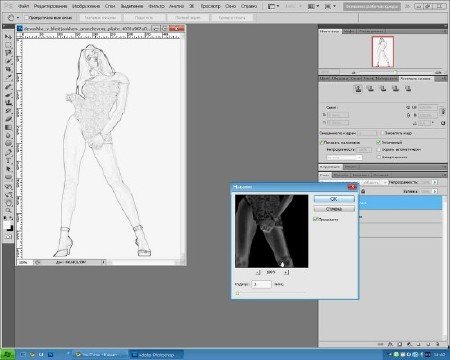Click the Navigator zoom slider

point(395,72)
